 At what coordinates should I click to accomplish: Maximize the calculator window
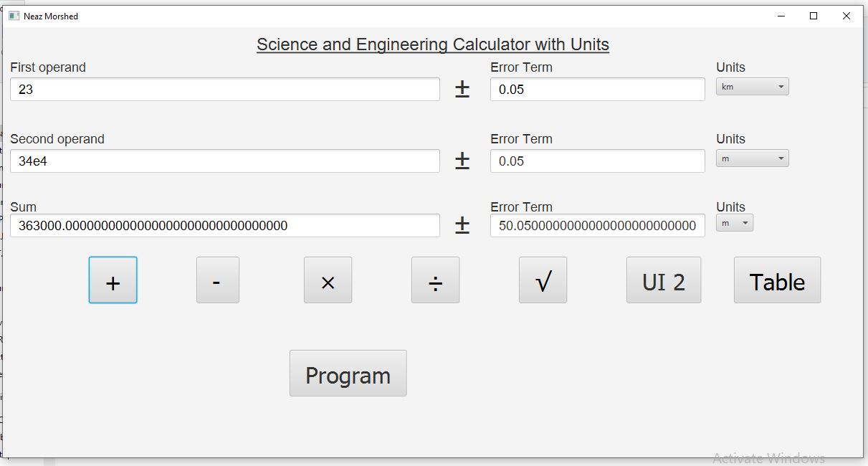tap(814, 16)
